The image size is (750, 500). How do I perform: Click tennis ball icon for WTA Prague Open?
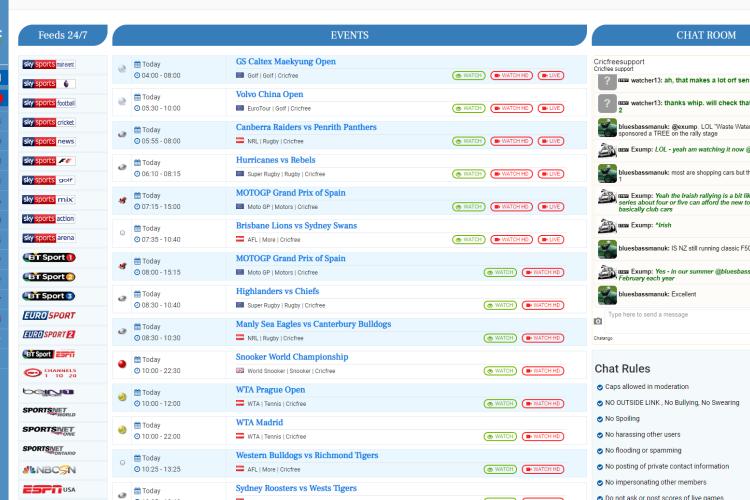pos(122,397)
